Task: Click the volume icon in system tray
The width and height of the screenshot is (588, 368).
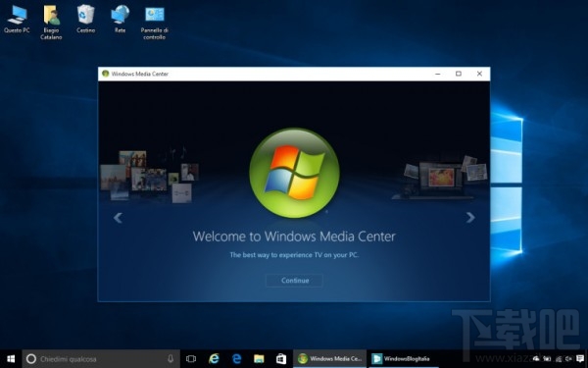Action: pyautogui.click(x=568, y=358)
